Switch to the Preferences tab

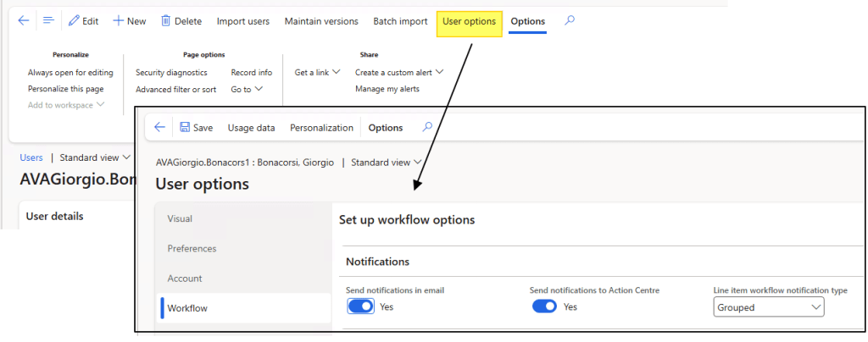[192, 249]
